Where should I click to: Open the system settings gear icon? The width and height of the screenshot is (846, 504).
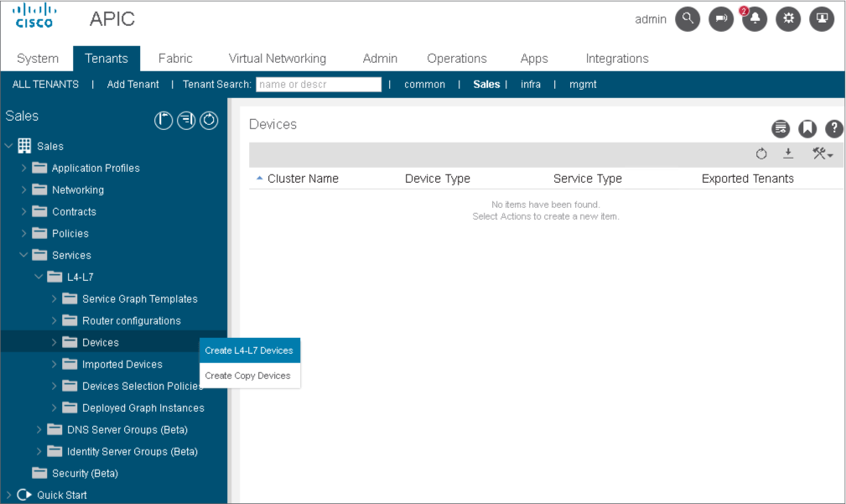[x=788, y=19]
